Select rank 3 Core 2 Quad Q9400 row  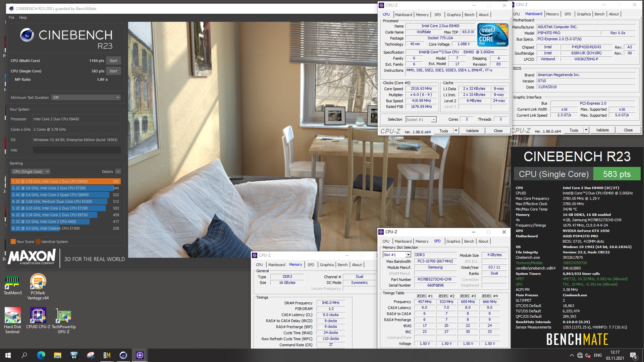pos(65,195)
